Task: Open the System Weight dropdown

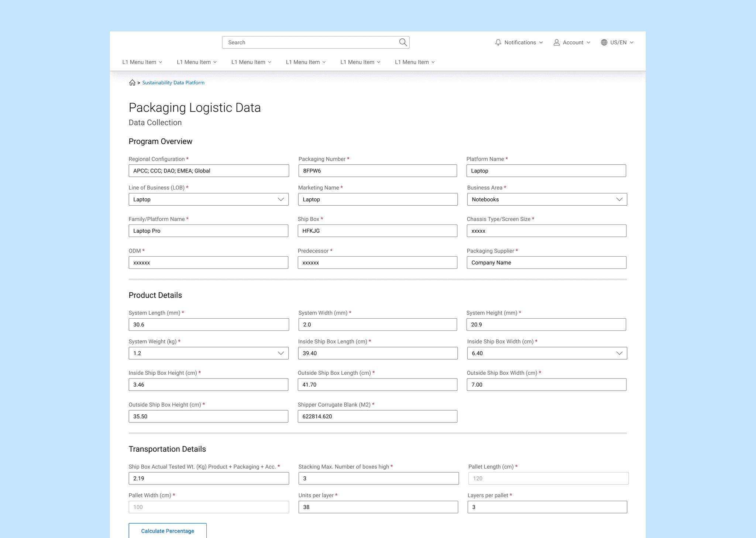Action: (281, 353)
